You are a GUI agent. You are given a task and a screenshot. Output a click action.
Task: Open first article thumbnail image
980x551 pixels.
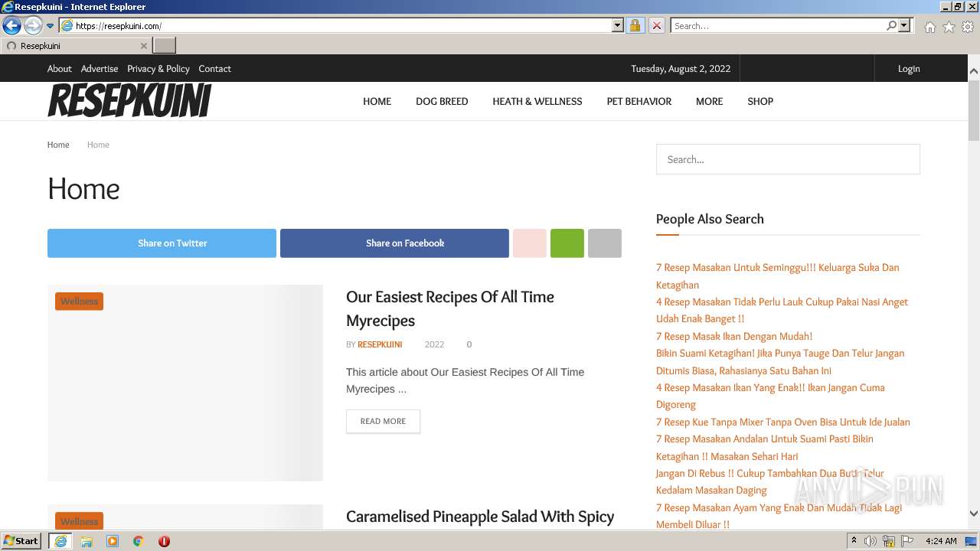(185, 383)
